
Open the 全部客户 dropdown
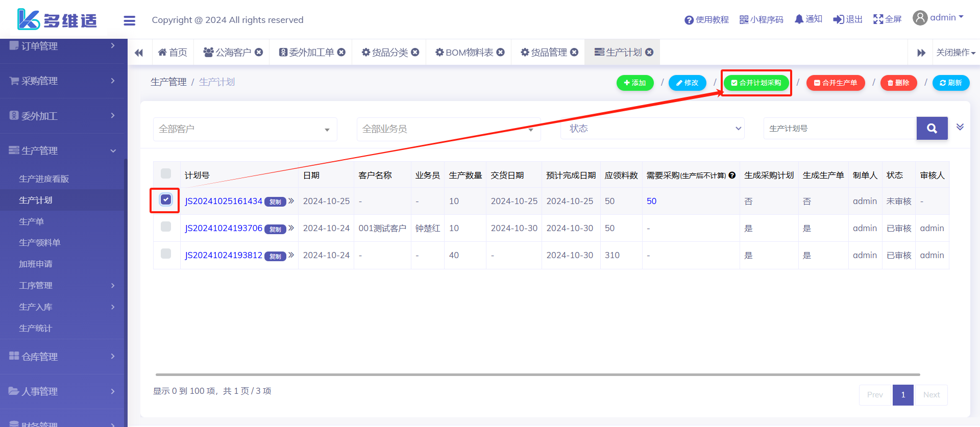245,129
